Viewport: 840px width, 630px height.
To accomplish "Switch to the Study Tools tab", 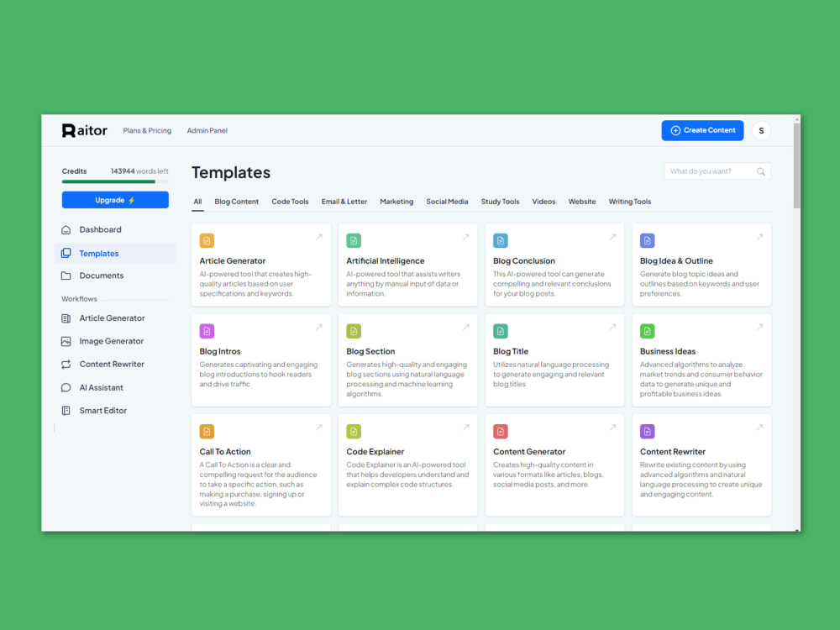I will click(x=500, y=202).
